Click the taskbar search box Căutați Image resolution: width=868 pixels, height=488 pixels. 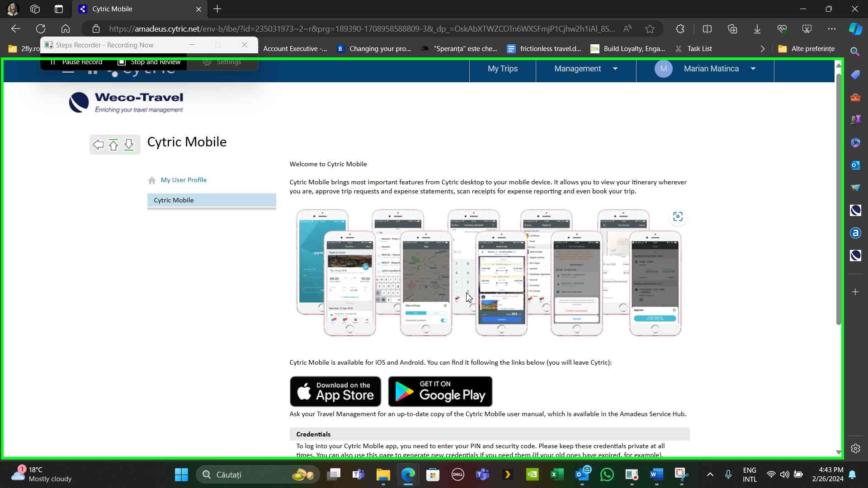[x=258, y=474]
